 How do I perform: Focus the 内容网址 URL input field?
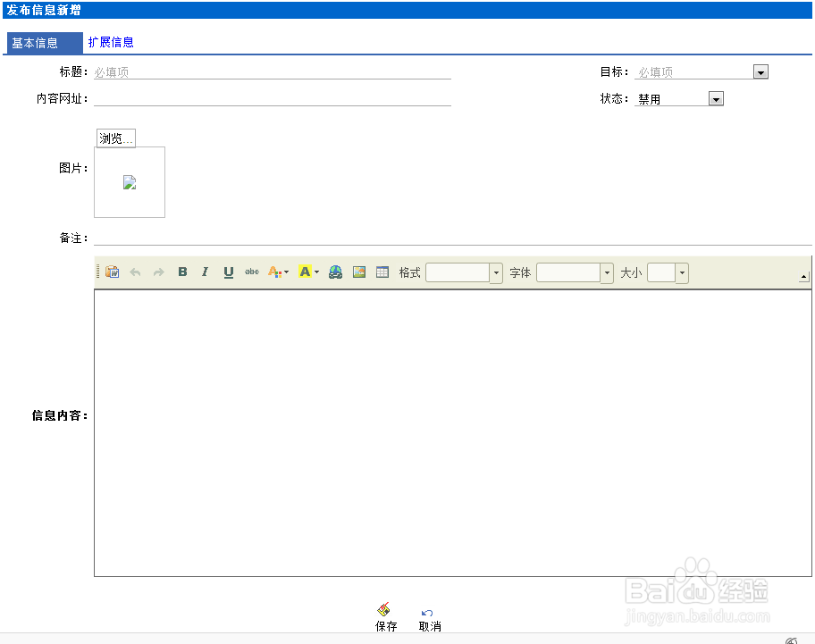pos(273,98)
